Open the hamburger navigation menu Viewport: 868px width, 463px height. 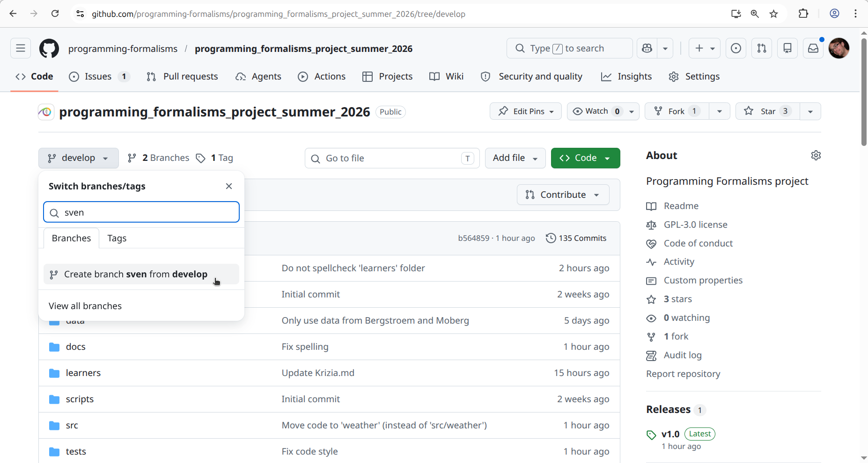coord(21,48)
